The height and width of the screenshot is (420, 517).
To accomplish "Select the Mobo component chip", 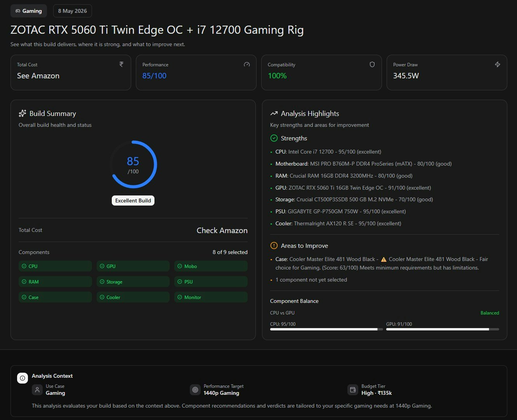I will click(211, 266).
